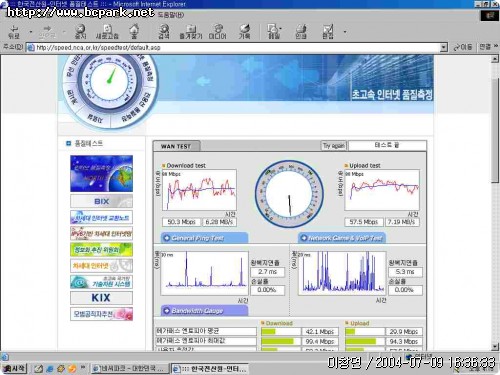Click the 99.4 Mbps download maximum value
This screenshot has width=500, height=375.
click(x=320, y=342)
